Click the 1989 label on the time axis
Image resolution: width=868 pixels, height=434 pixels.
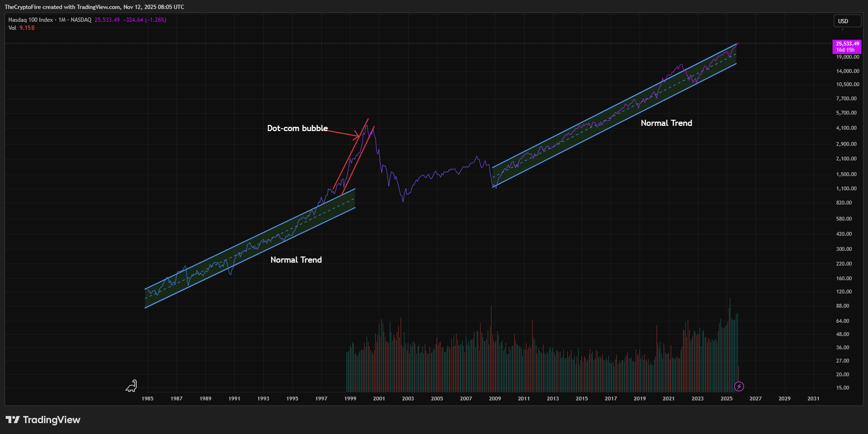coord(205,399)
